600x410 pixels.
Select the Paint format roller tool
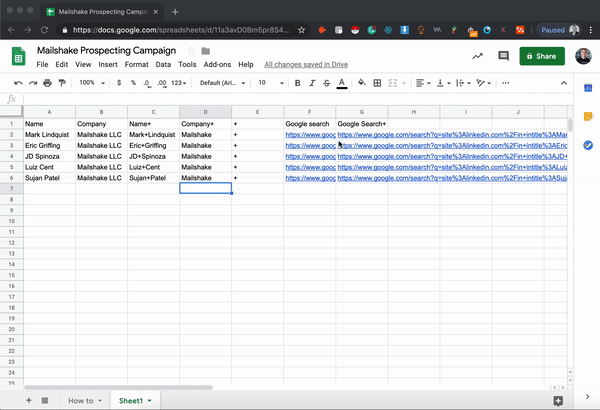(x=62, y=83)
